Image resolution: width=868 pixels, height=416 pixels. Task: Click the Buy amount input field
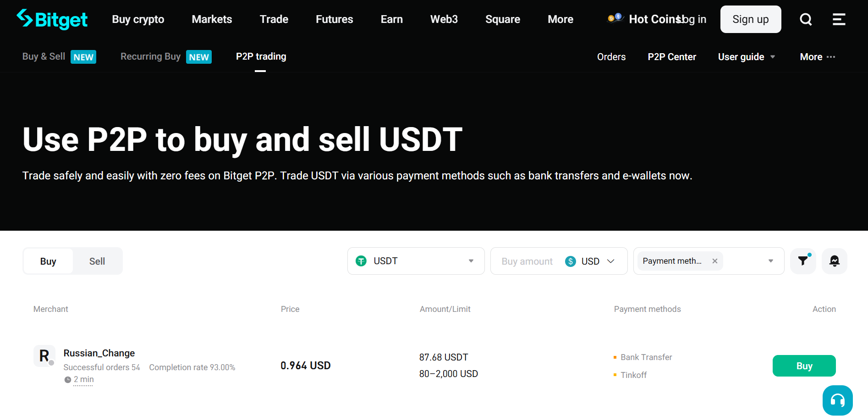point(526,261)
